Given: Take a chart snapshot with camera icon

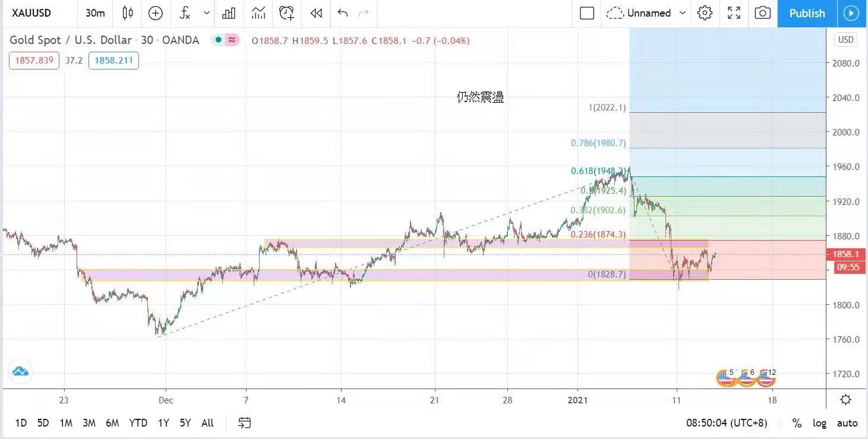Looking at the screenshot, I should pyautogui.click(x=762, y=13).
